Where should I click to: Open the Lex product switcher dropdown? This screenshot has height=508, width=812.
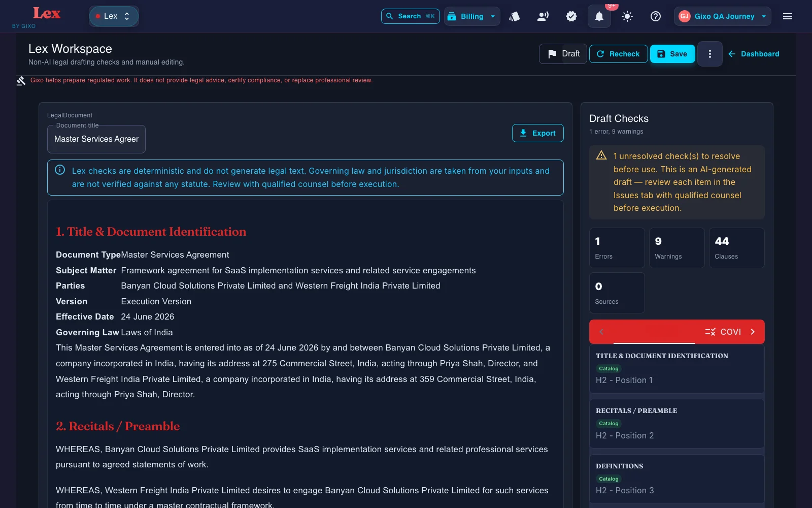click(x=114, y=16)
